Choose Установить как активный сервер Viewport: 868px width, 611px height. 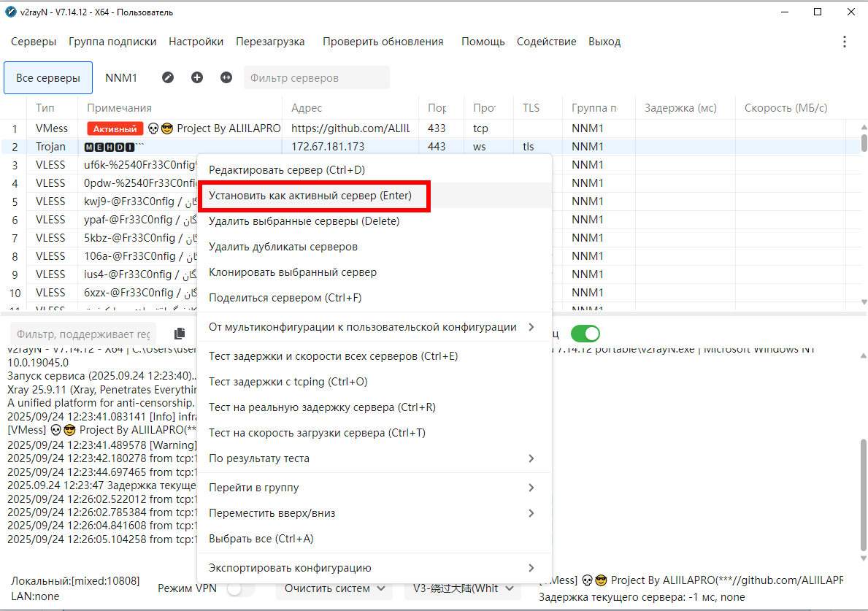coord(310,196)
